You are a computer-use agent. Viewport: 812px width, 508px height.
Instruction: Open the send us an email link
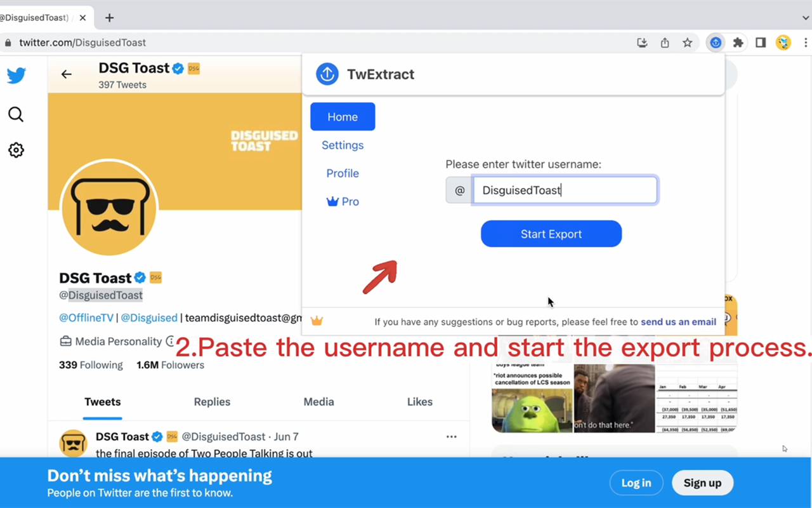pos(678,322)
